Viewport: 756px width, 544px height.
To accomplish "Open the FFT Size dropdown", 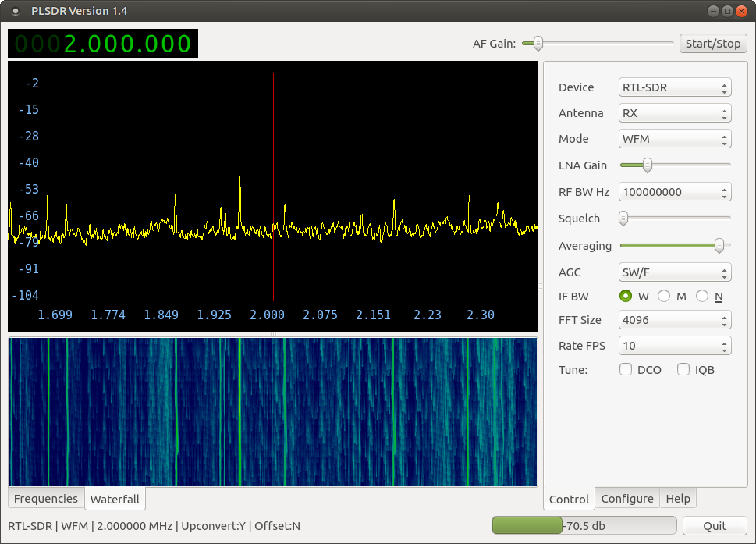I will [x=674, y=320].
